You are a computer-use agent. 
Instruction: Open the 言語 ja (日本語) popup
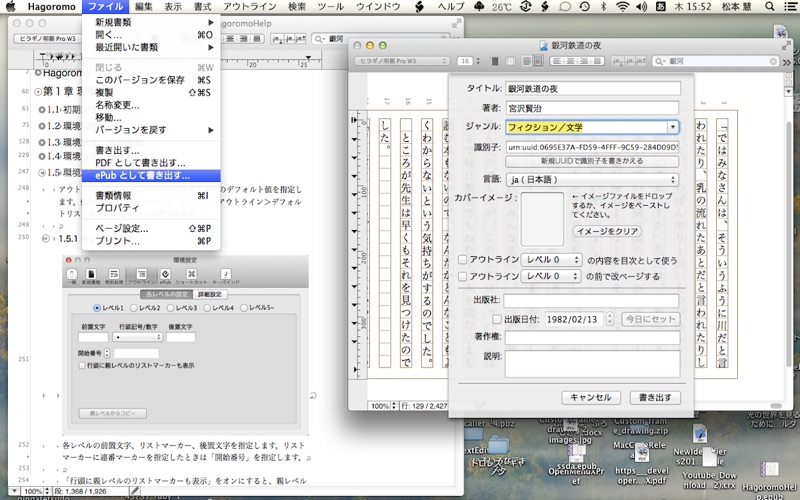592,180
